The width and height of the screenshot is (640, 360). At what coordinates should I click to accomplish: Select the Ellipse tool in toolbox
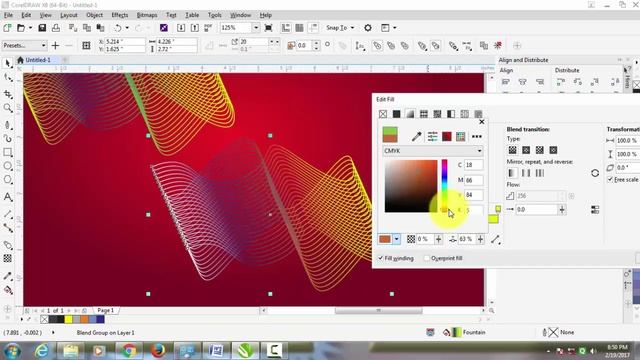pos(8,166)
